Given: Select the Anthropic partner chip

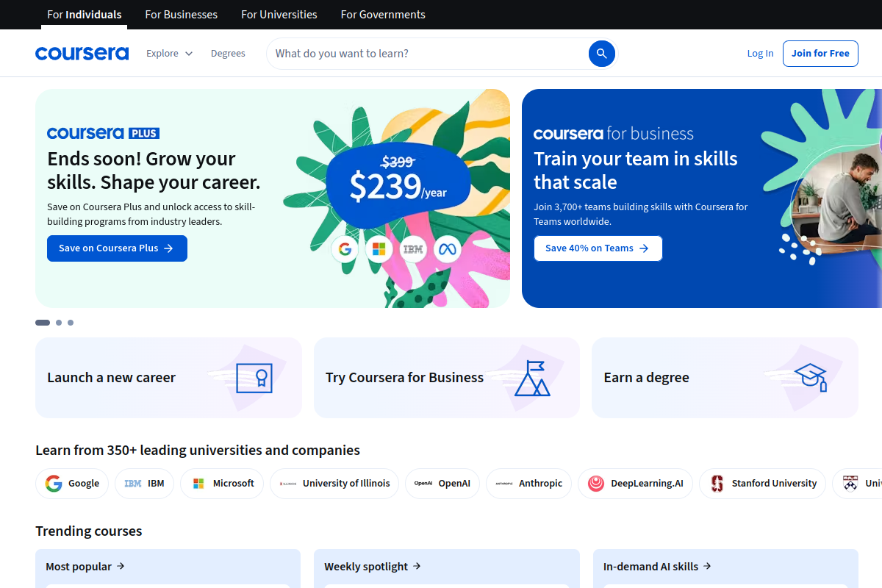Looking at the screenshot, I should click(x=528, y=483).
